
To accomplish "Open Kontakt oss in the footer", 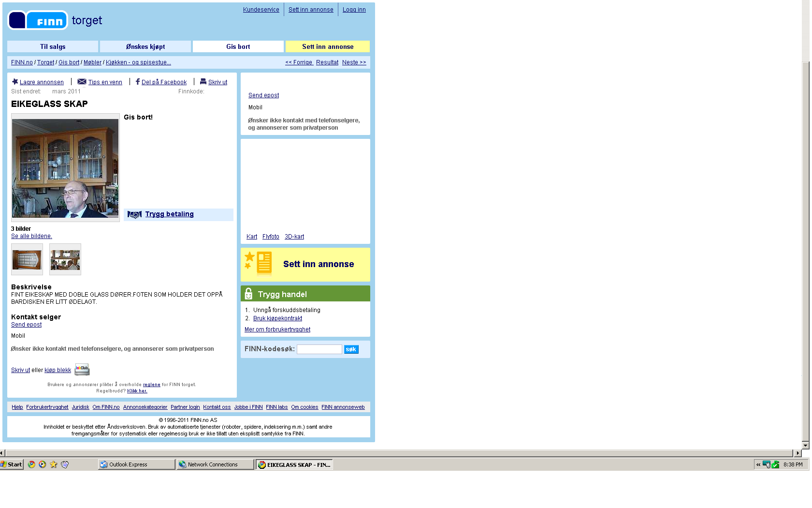I will 217,407.
